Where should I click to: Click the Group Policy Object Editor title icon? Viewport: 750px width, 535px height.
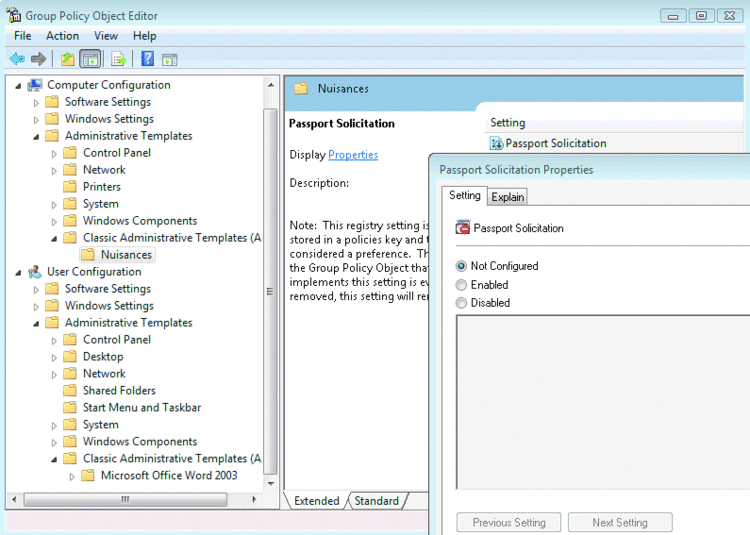14,15
